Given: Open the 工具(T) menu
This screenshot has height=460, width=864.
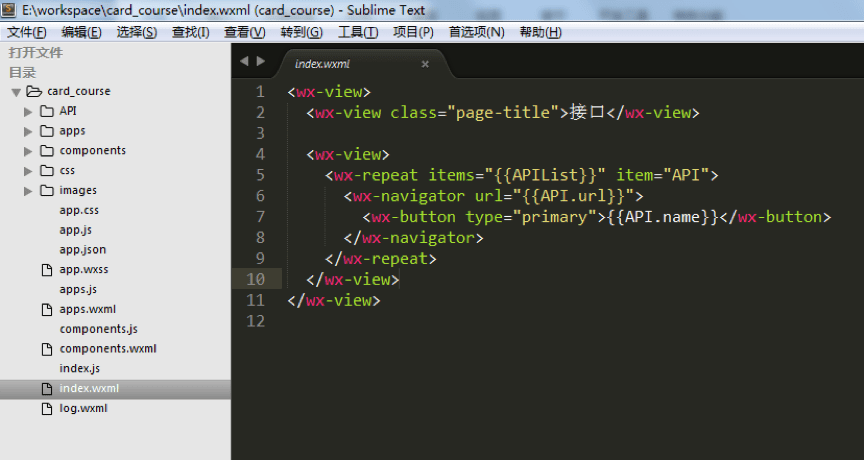Looking at the screenshot, I should pyautogui.click(x=358, y=33).
